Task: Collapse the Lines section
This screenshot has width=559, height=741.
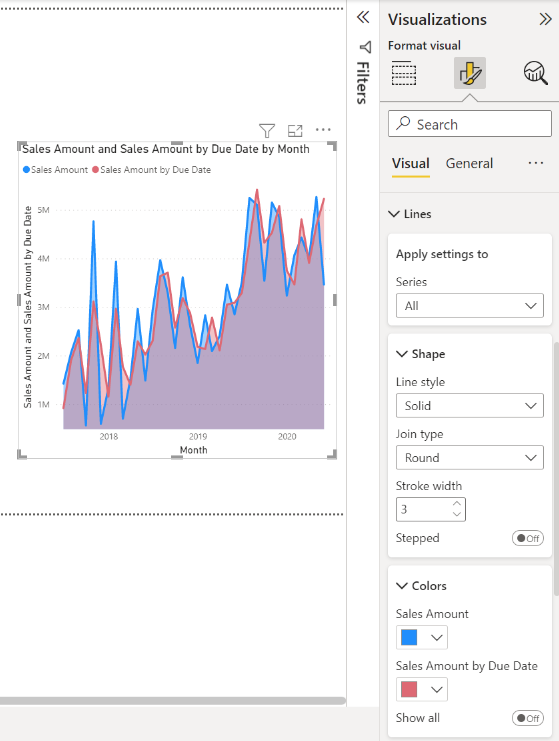Action: click(394, 214)
